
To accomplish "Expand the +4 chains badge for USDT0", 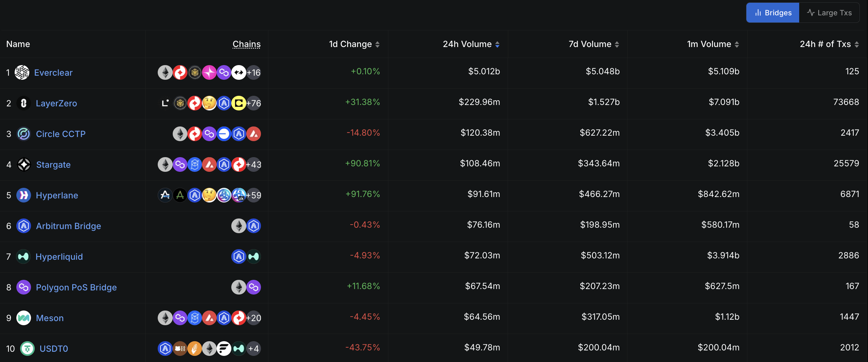I will coord(253,348).
